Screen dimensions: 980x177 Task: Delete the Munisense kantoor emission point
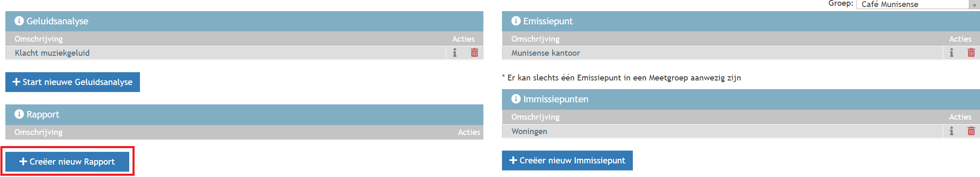[x=971, y=53]
